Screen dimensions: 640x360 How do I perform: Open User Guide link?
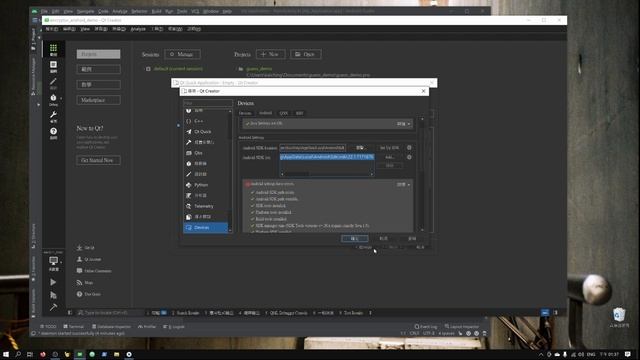coord(89,294)
